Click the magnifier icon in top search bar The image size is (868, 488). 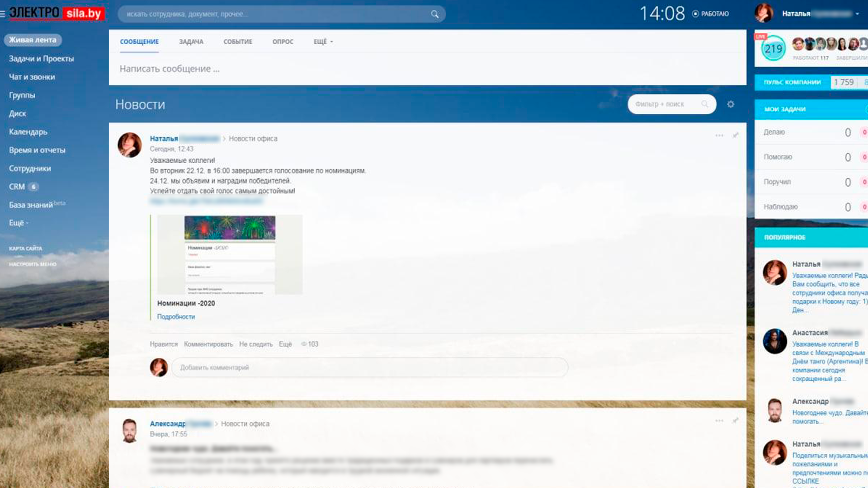point(434,14)
